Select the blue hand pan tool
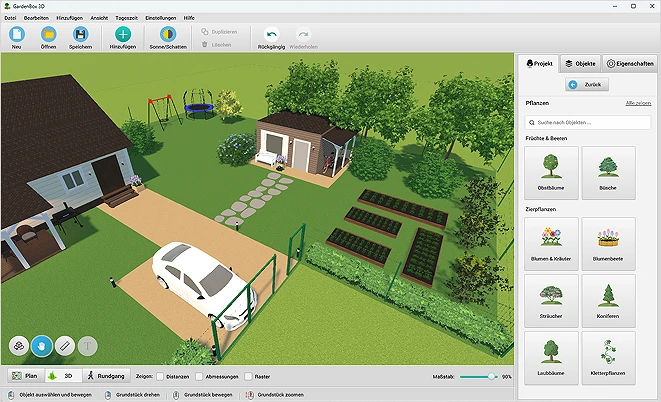661x402 pixels. 42,346
